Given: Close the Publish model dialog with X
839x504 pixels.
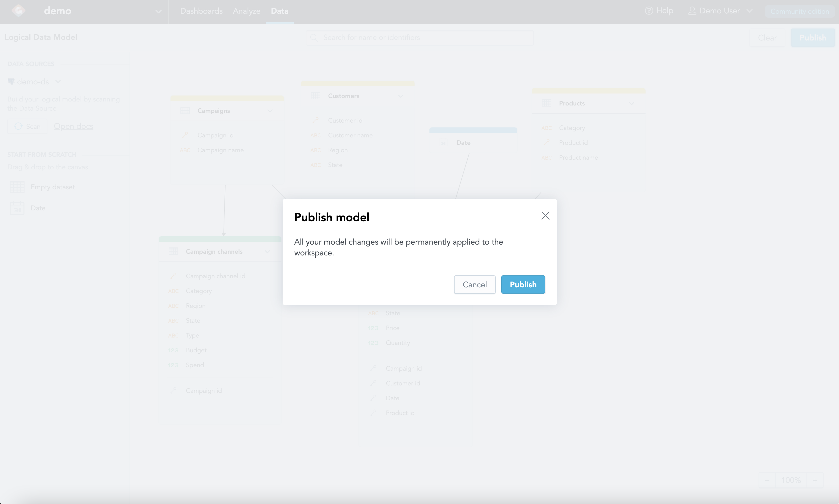Looking at the screenshot, I should [x=545, y=216].
